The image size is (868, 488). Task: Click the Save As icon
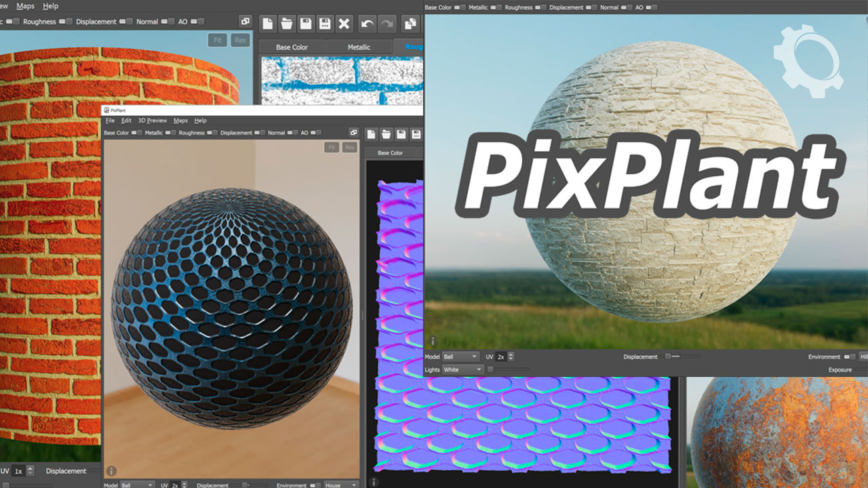coord(323,23)
